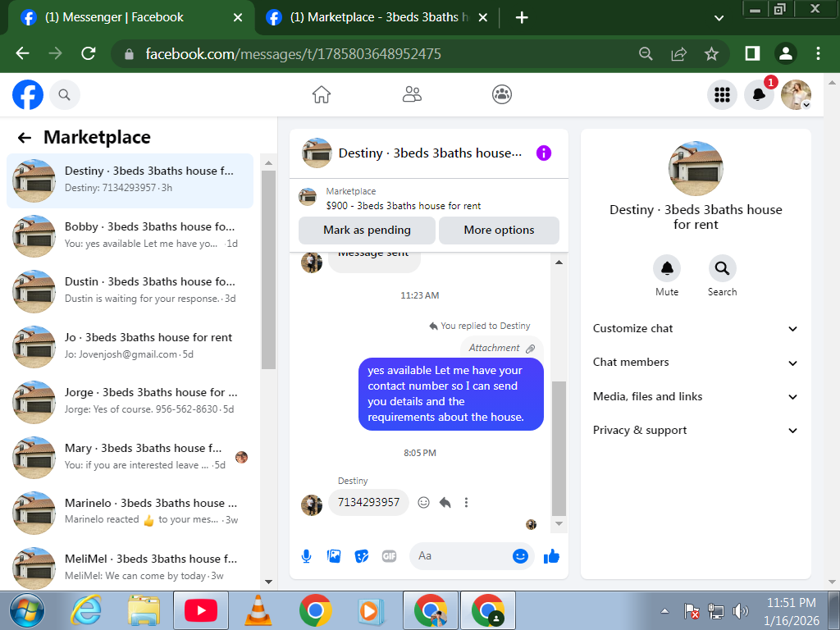Open the nine-dot Menu grid icon

[x=722, y=95]
